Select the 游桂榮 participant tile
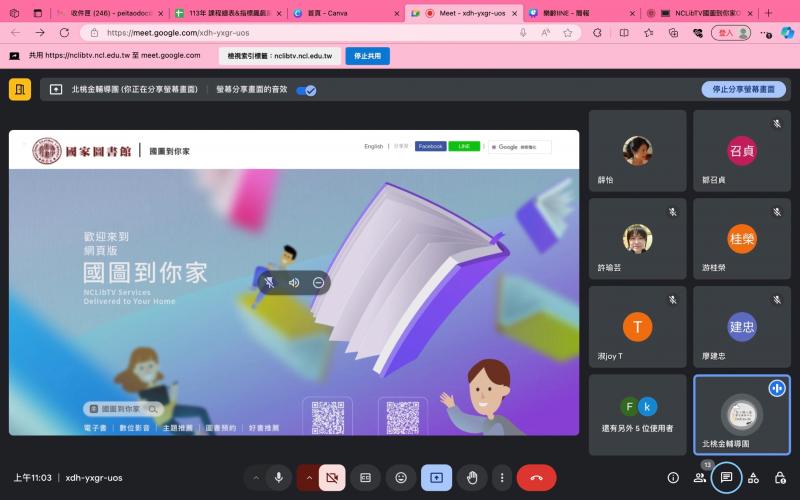The height and width of the screenshot is (500, 800). point(742,238)
